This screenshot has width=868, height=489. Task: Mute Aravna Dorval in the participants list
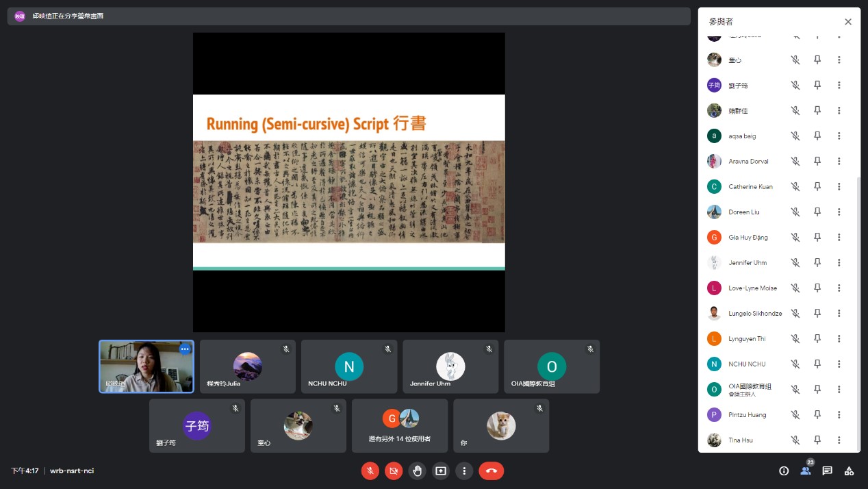[795, 161]
